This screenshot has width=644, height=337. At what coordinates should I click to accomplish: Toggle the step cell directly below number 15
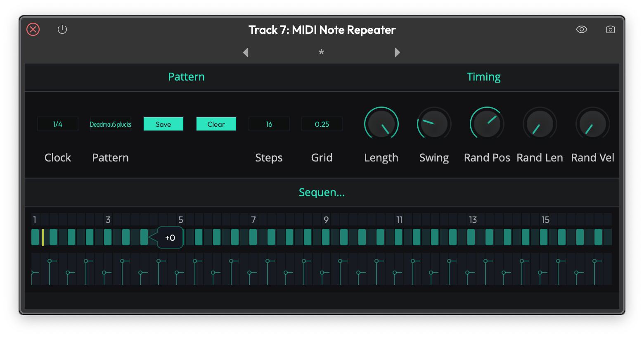[544, 237]
